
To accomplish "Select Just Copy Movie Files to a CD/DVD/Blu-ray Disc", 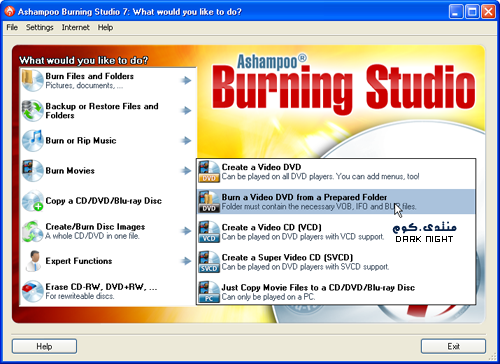I will [x=336, y=292].
